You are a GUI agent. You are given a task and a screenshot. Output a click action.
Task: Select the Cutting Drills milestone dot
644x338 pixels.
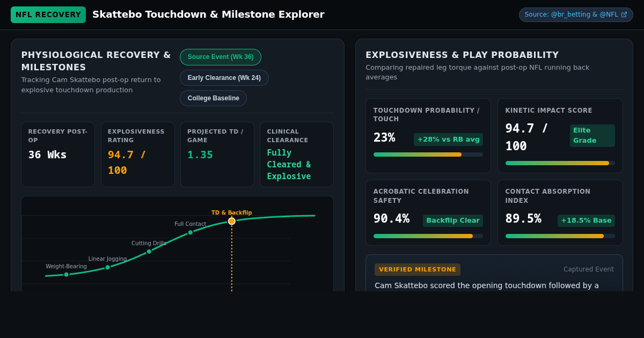coord(149,252)
